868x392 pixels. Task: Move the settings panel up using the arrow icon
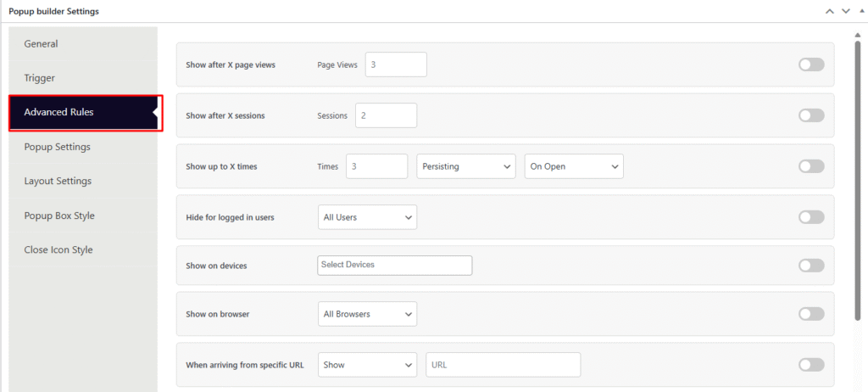pyautogui.click(x=829, y=11)
